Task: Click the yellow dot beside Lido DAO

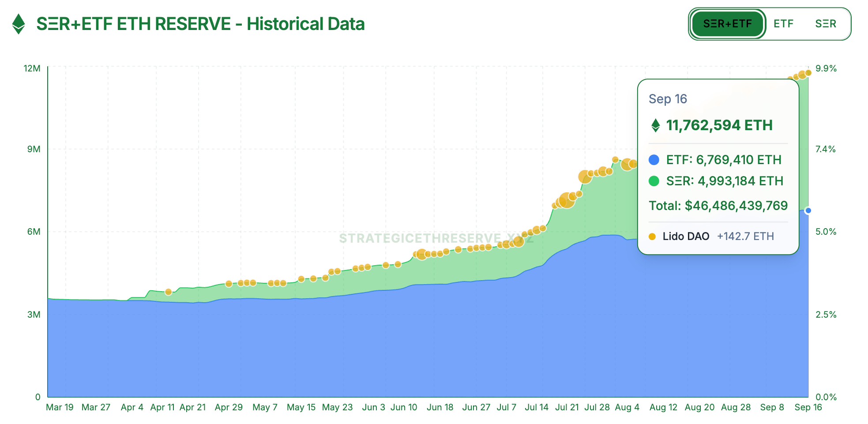Action: [x=652, y=236]
